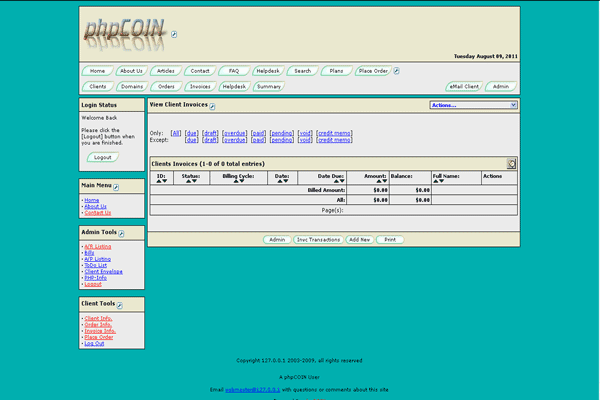Sort Date Due descending with down arrow
The image size is (600, 400).
coord(342,181)
